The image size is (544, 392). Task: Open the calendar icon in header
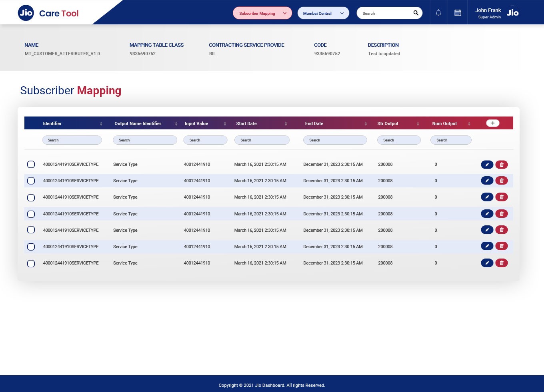click(x=458, y=13)
